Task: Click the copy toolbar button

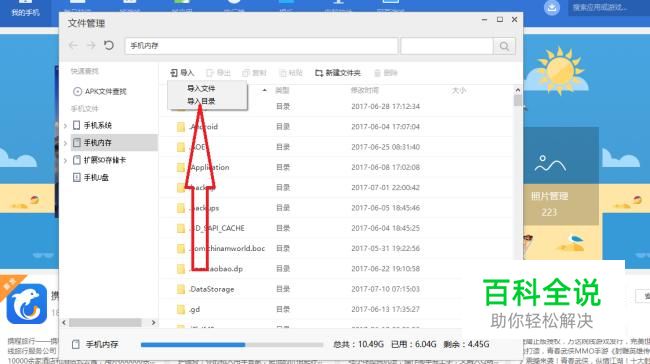Action: 254,73
